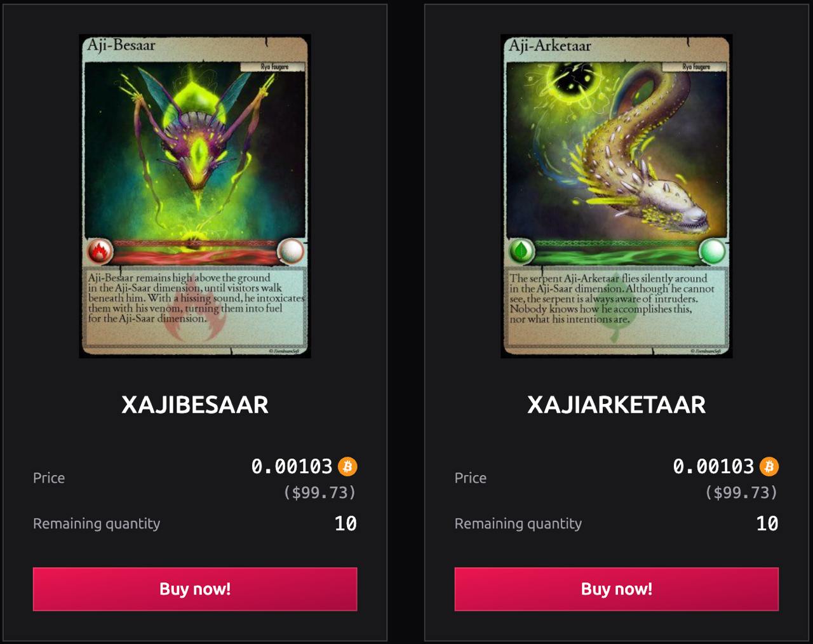
Task: Click the 0.00103 price of XAJIARKETAAR
Action: click(714, 467)
